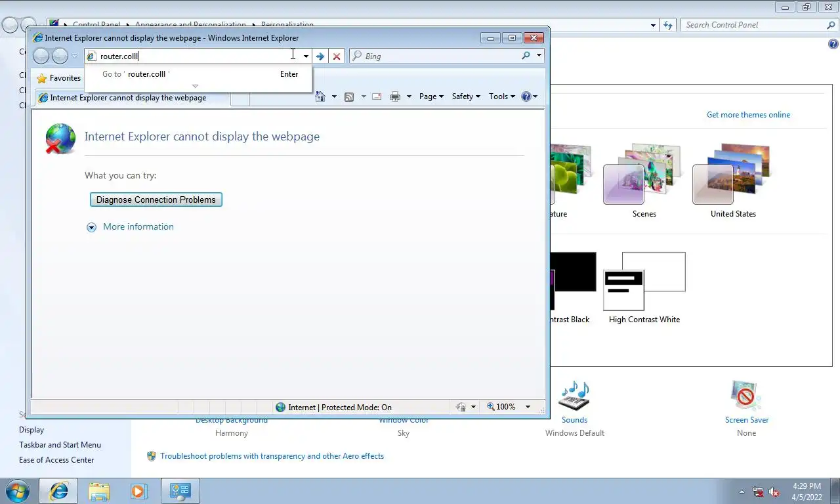Screen dimensions: 840x504
Task: Click the Control Panel refresh button
Action: (x=668, y=25)
